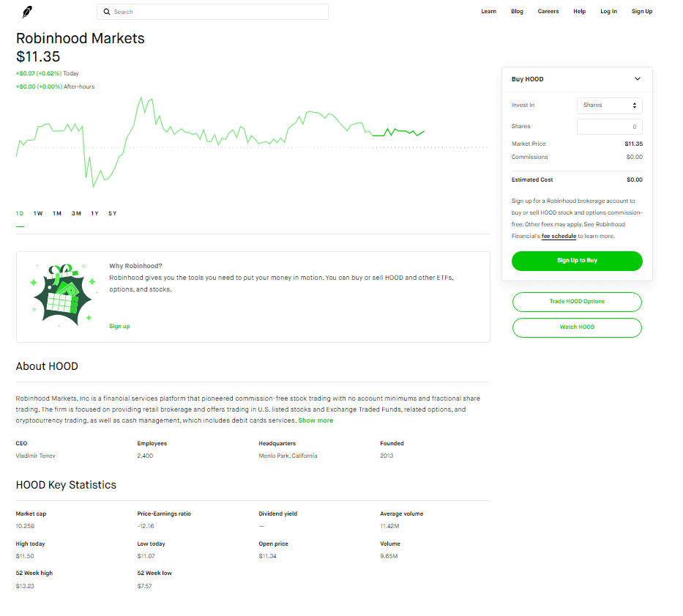Click Trade HOOD Options button

click(x=577, y=302)
